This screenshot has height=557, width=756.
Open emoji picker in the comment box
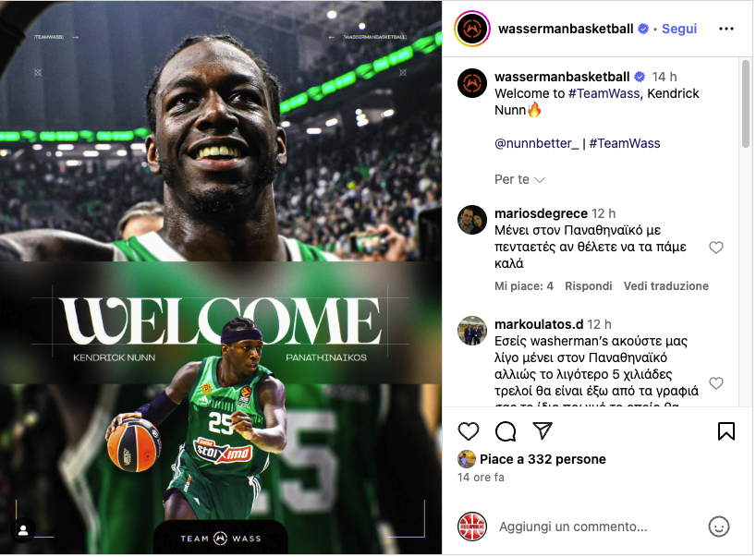[x=718, y=527]
